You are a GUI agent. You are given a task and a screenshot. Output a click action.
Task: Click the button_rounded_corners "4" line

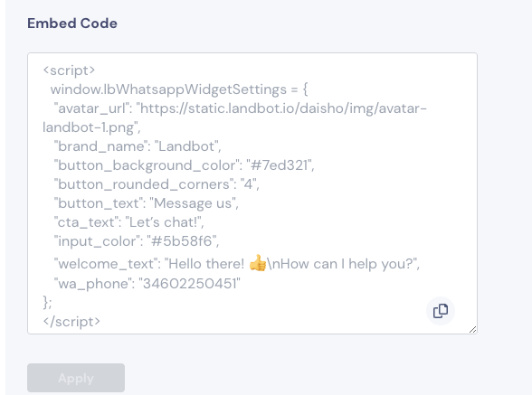click(x=157, y=184)
